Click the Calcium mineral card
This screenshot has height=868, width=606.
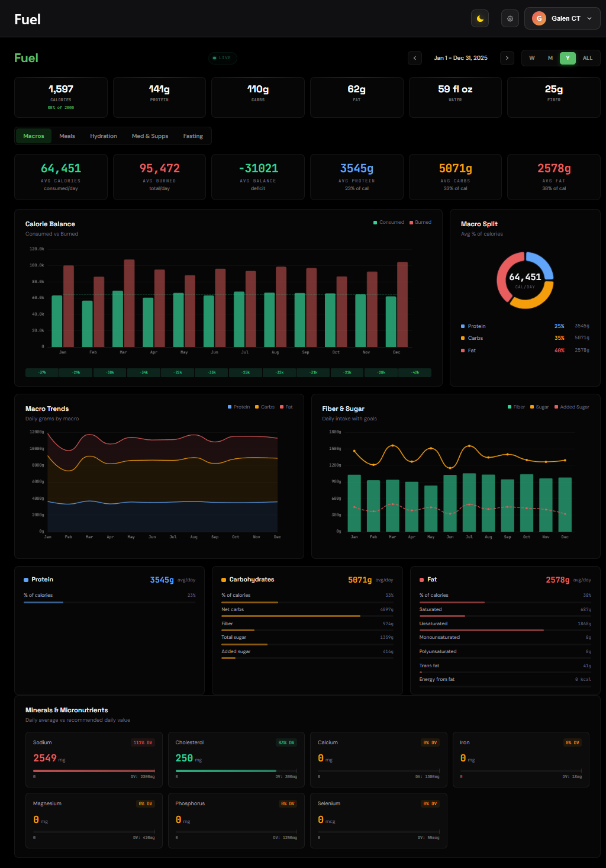(379, 760)
